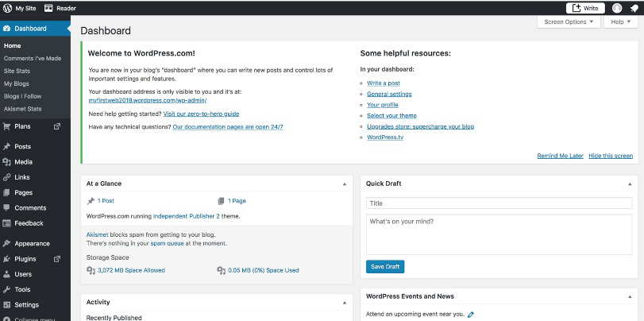Collapse the Quick Draft panel
Screen dimensions: 644x321
630,184
